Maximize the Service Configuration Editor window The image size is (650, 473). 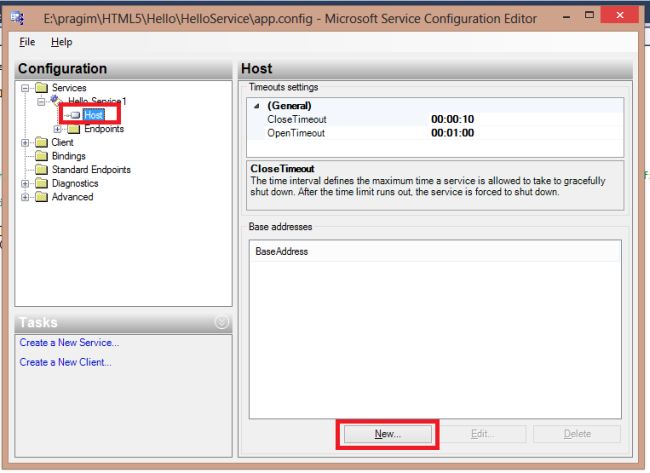pyautogui.click(x=589, y=15)
